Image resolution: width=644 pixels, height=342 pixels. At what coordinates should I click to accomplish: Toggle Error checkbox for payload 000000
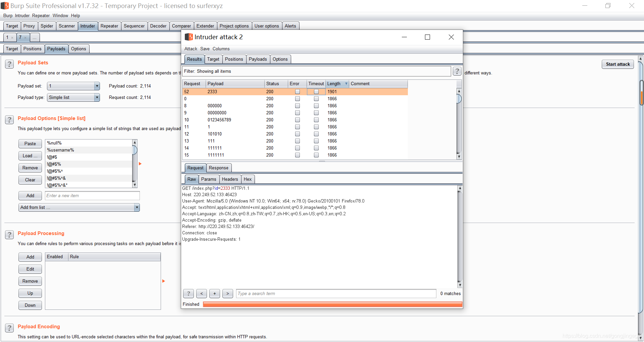(298, 106)
